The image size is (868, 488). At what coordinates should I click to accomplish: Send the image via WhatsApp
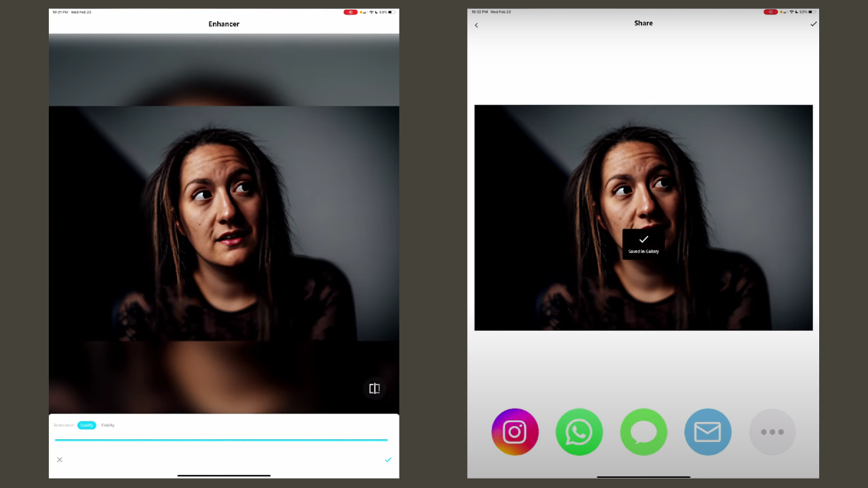(579, 432)
